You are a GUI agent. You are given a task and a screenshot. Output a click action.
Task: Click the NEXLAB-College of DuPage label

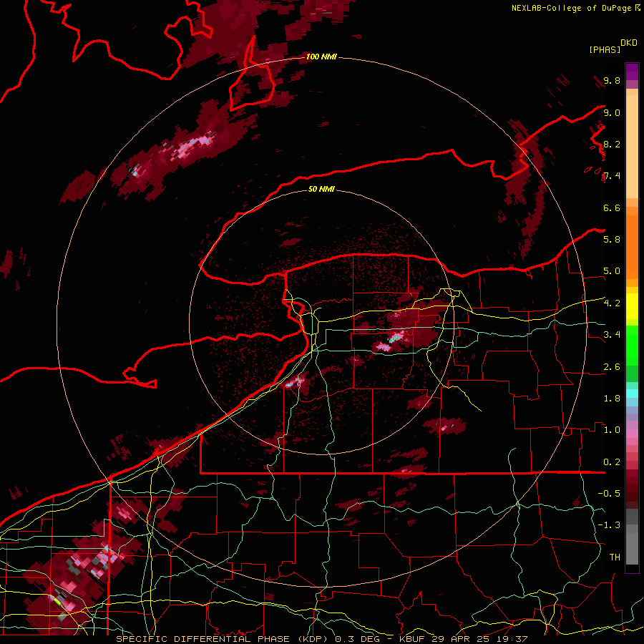point(572,8)
